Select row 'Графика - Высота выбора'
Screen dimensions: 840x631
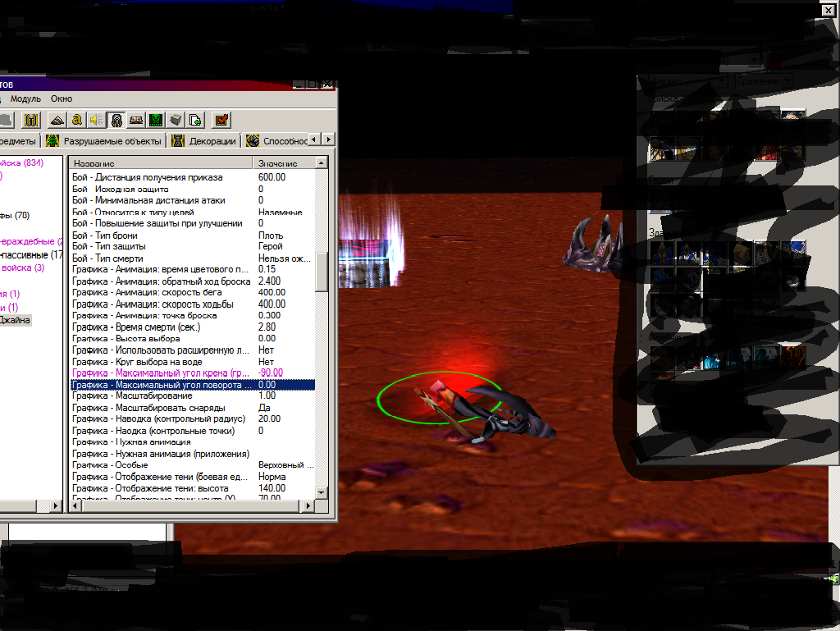pyautogui.click(x=193, y=339)
